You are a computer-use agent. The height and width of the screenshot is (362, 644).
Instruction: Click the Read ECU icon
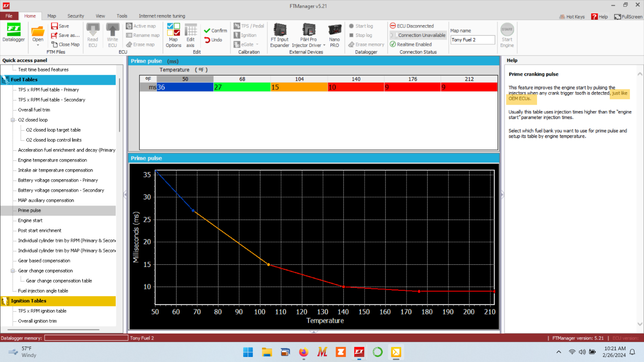pos(93,35)
